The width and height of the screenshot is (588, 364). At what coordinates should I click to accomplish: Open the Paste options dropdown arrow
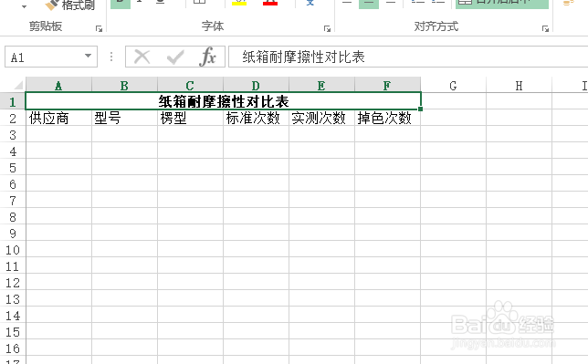tap(24, 6)
